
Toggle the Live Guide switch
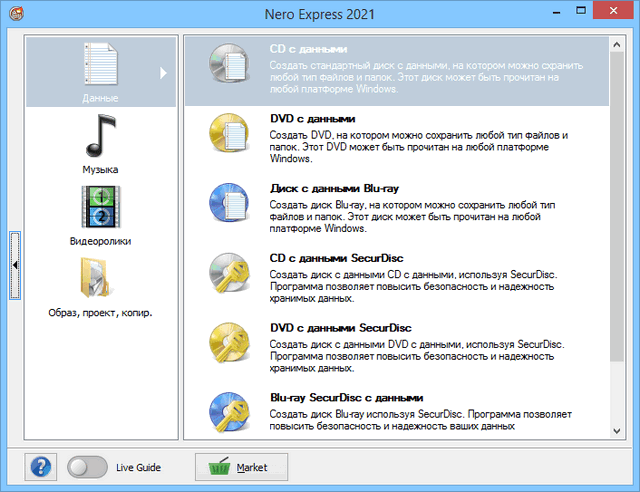tap(87, 467)
